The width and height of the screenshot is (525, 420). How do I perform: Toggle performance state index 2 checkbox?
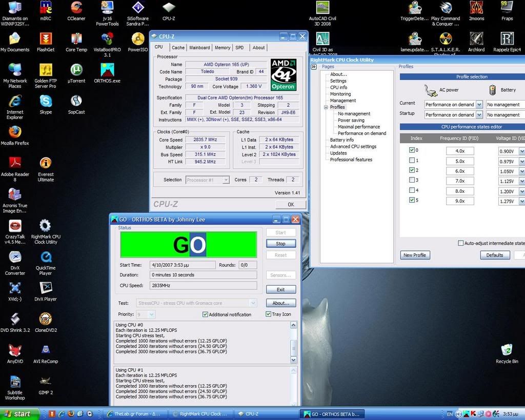(x=412, y=170)
